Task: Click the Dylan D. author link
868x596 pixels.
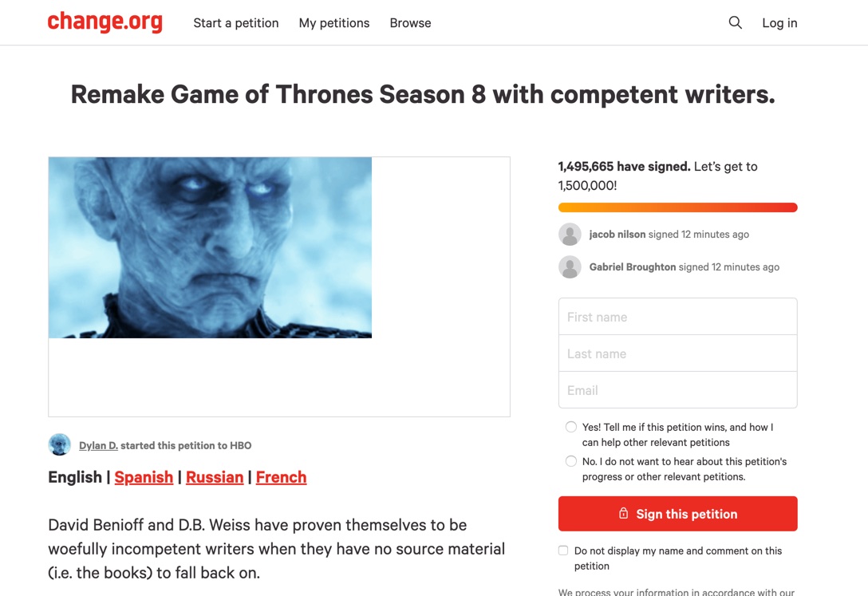Action: (98, 446)
